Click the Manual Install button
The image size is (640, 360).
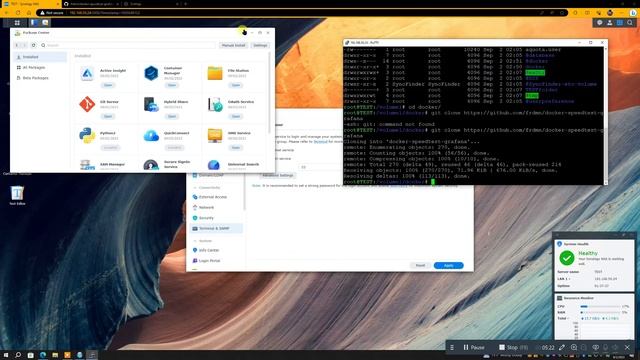click(x=233, y=45)
